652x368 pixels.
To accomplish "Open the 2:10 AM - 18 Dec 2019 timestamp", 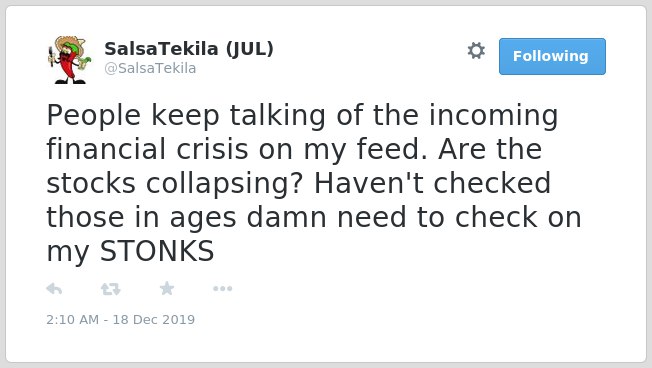I will (x=121, y=319).
